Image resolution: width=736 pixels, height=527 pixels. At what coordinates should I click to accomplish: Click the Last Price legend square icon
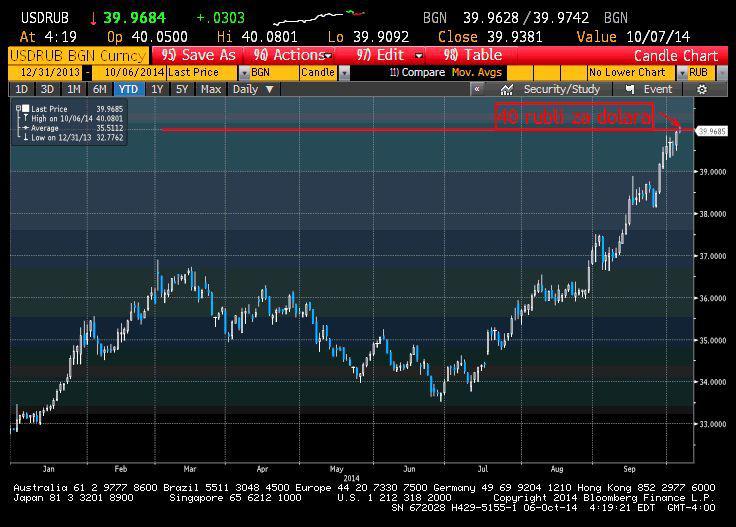[24, 108]
